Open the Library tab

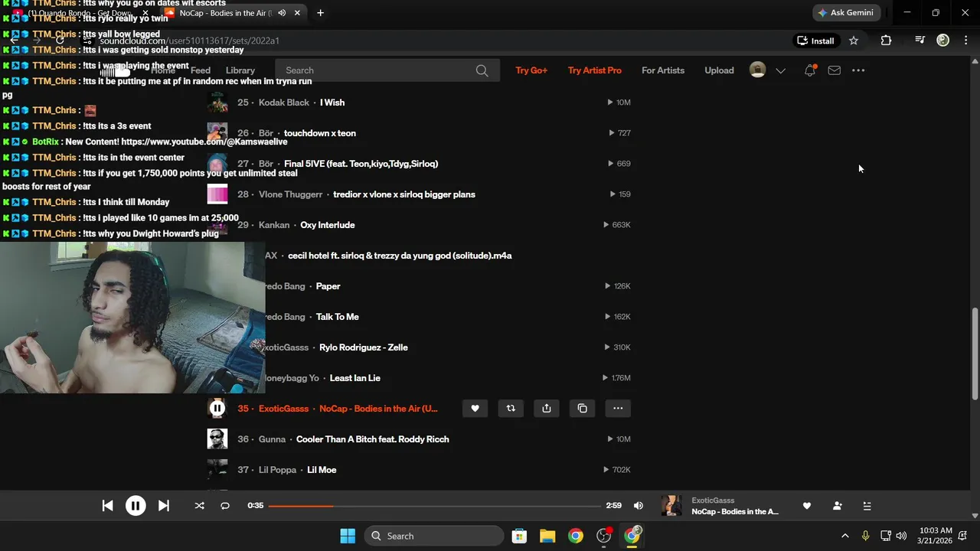[x=240, y=70]
